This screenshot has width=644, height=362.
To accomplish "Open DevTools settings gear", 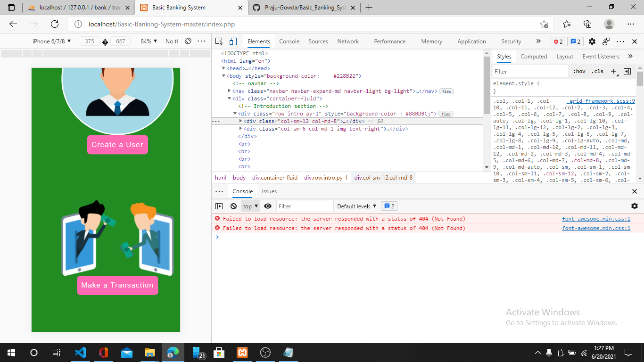I will (x=592, y=41).
